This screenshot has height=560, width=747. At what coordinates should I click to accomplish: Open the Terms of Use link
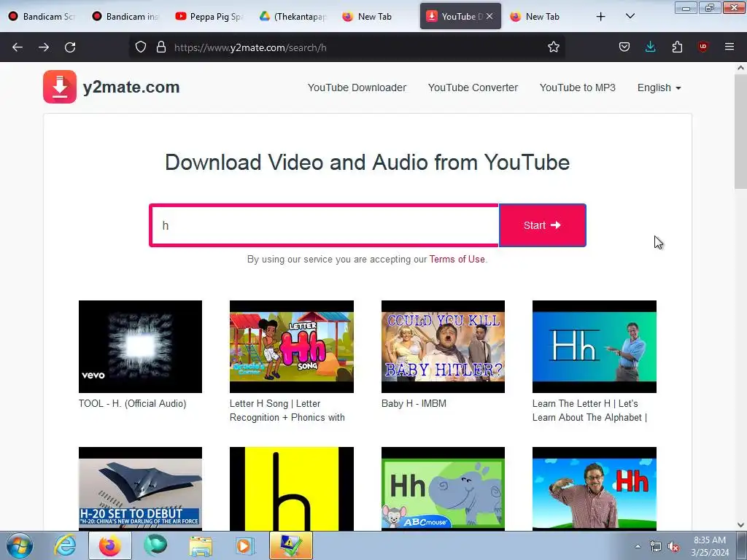tap(457, 259)
